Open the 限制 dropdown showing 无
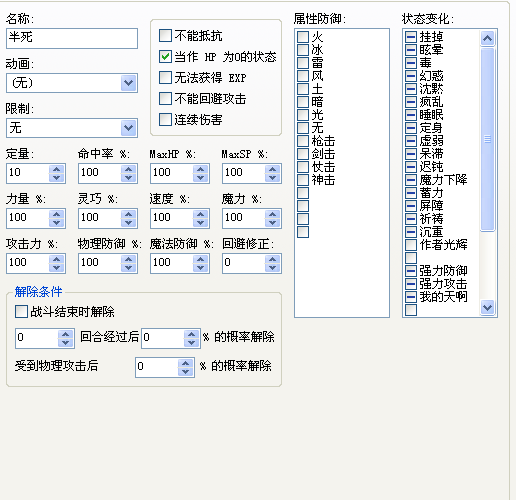 point(129,128)
